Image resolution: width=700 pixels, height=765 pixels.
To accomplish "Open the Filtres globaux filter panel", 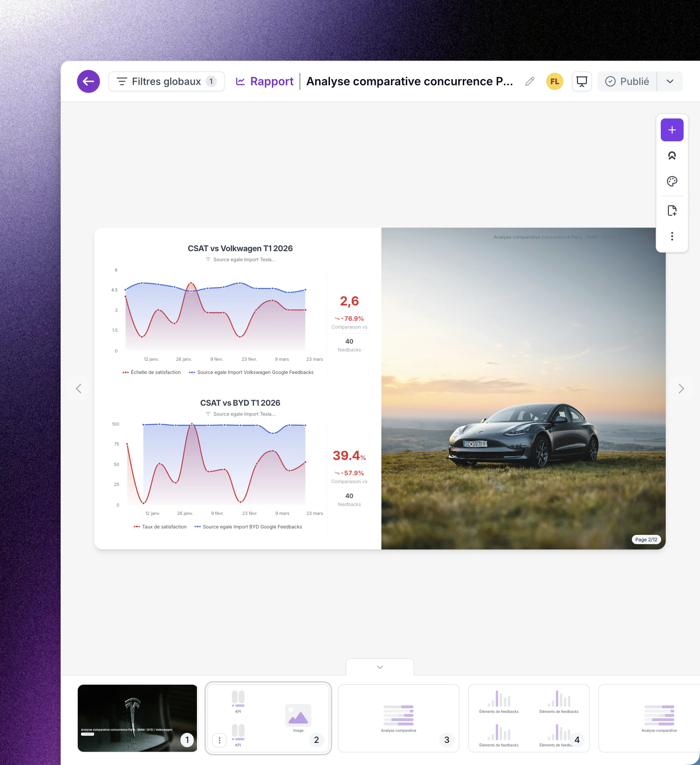I will (x=167, y=81).
